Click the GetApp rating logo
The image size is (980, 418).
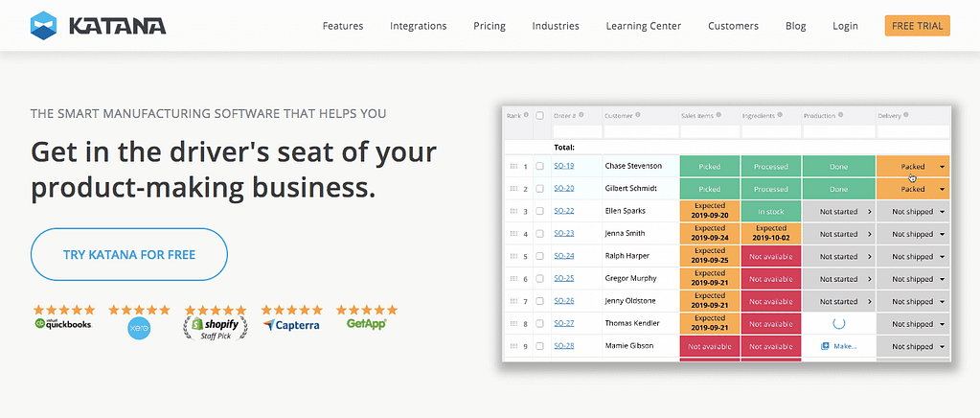tap(367, 318)
